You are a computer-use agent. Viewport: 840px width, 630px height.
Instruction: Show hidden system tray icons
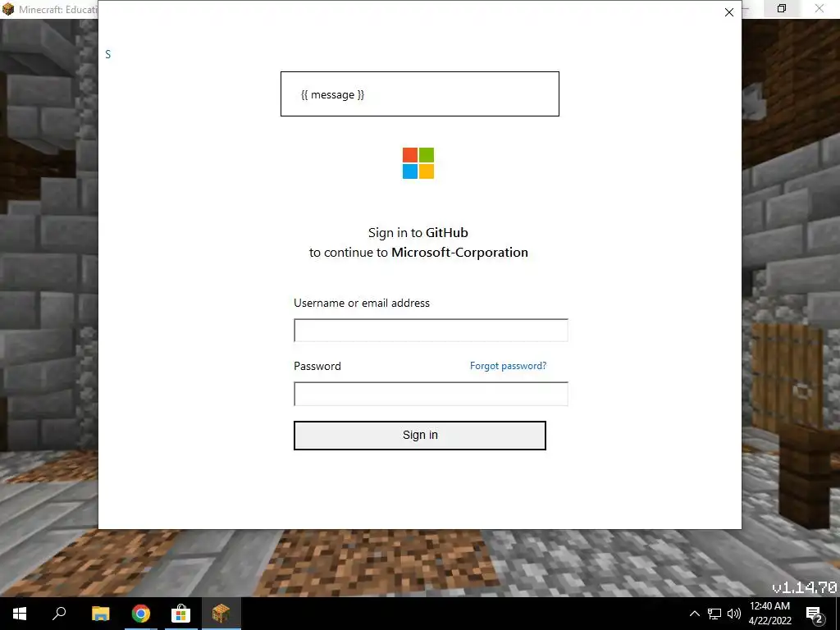pos(694,614)
